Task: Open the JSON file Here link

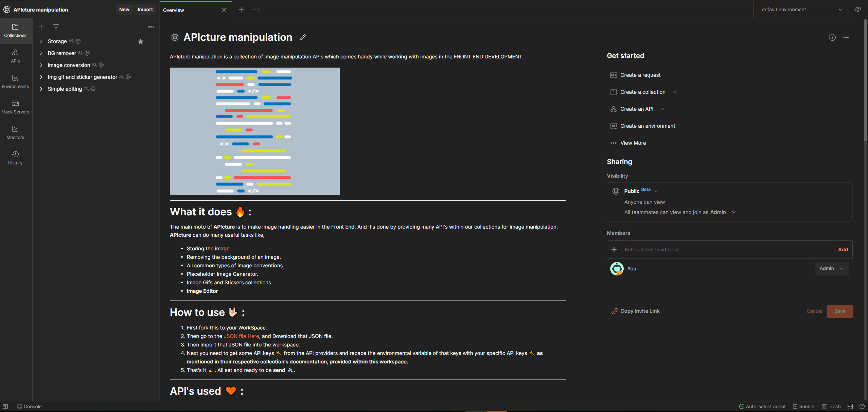Action: 241,336
